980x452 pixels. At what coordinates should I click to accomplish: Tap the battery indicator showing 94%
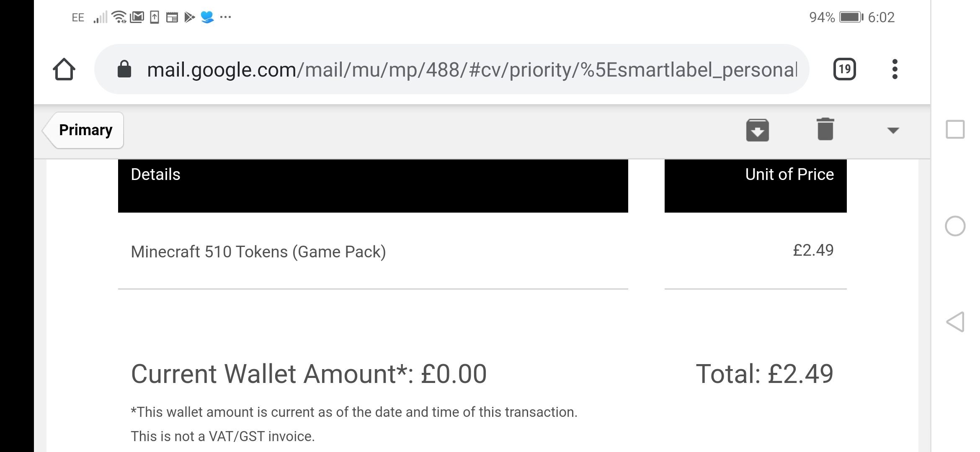click(x=850, y=17)
